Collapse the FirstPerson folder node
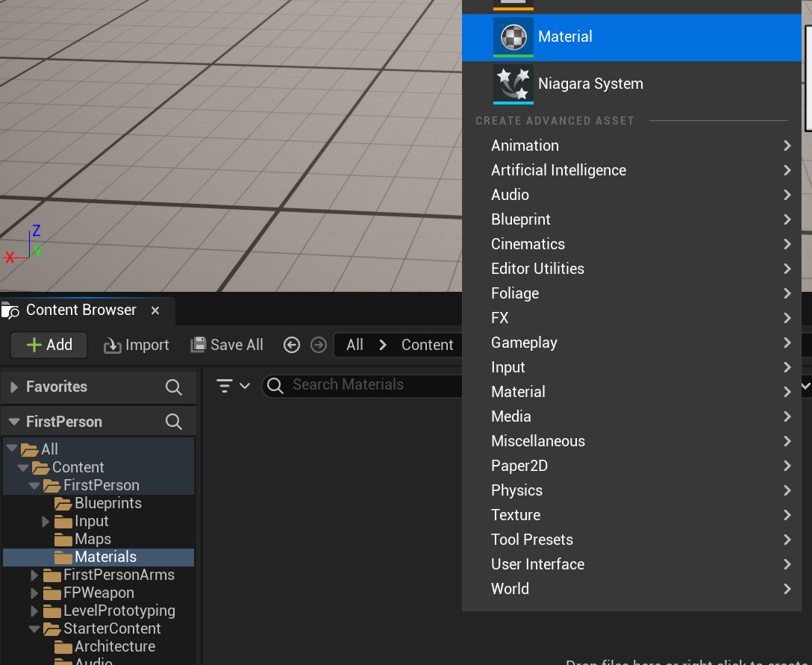This screenshot has height=665, width=812. pos(34,485)
